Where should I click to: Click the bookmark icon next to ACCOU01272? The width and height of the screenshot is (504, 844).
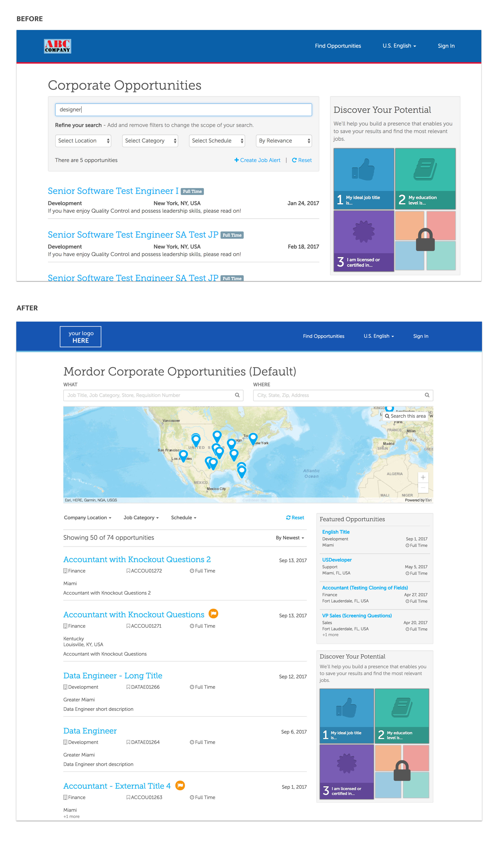pos(128,571)
